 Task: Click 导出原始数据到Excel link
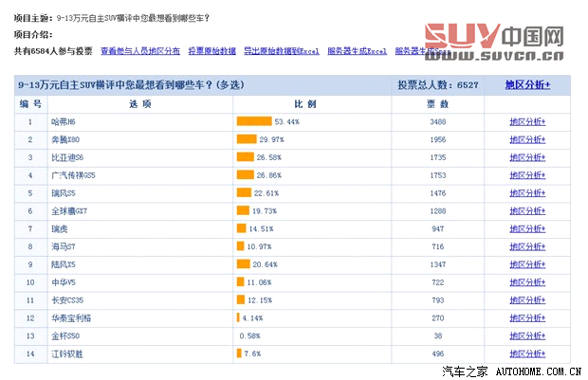point(281,49)
